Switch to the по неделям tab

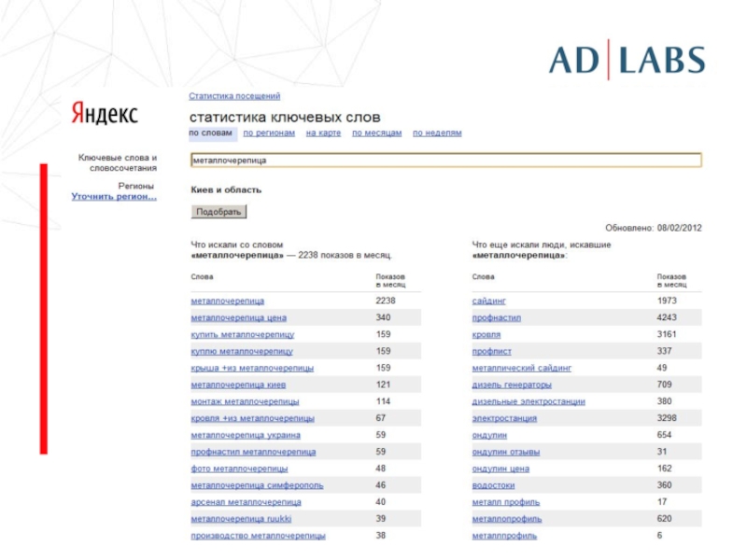437,133
